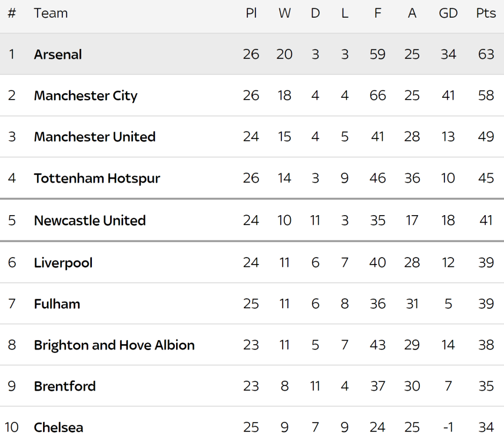504x442 pixels.
Task: Click the Chelsea team name
Action: pos(58,427)
